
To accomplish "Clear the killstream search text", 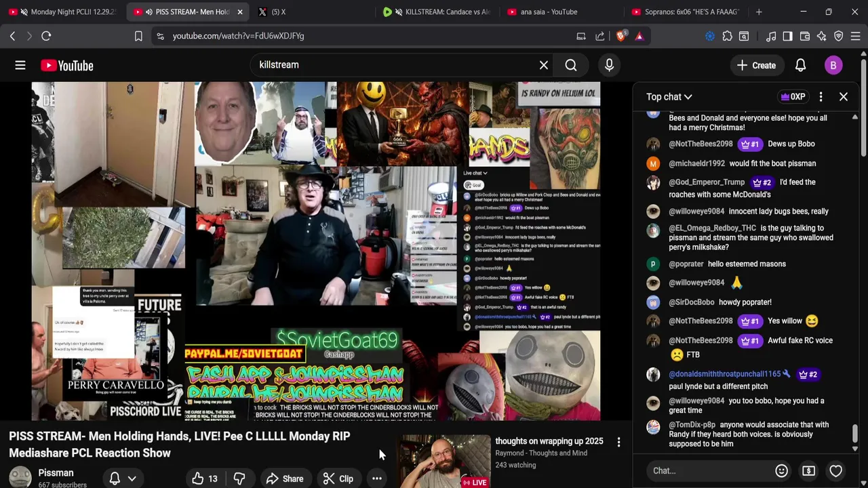I will point(543,65).
